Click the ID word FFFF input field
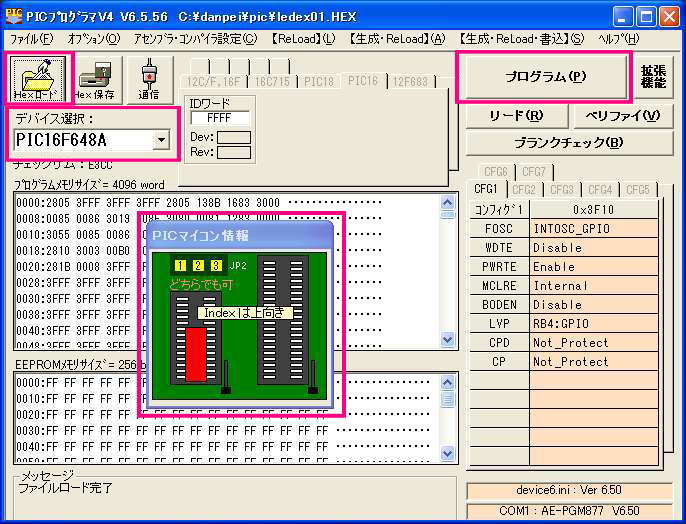Screen dimensions: 686x524 [x=220, y=117]
